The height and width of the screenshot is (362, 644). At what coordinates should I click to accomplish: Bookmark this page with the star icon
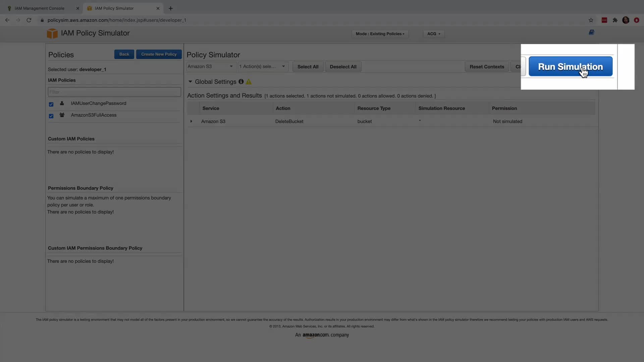coord(591,20)
